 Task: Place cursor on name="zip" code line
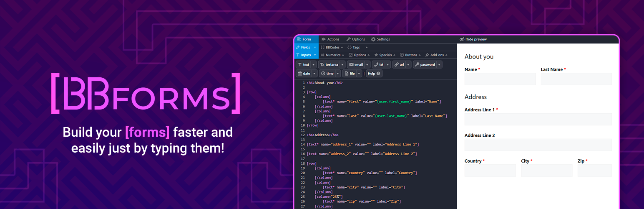point(362,201)
